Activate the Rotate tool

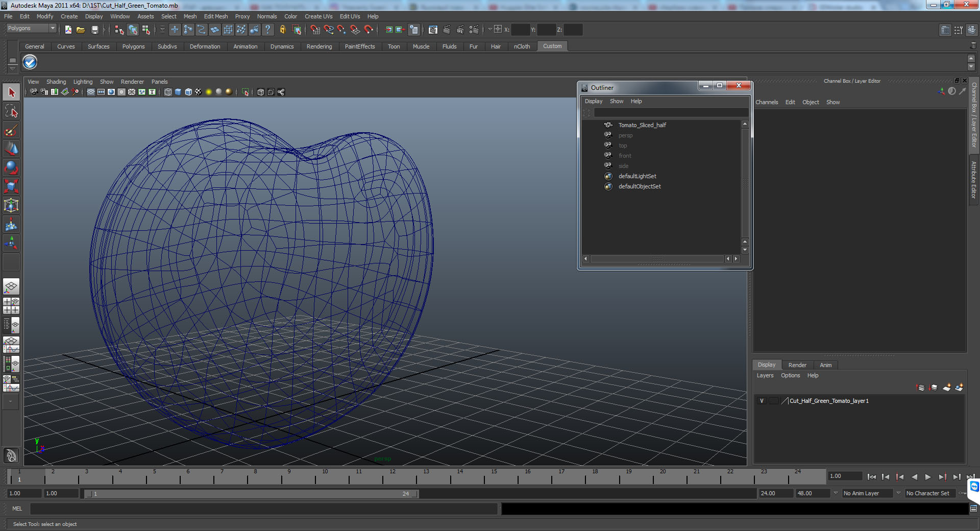pos(11,167)
